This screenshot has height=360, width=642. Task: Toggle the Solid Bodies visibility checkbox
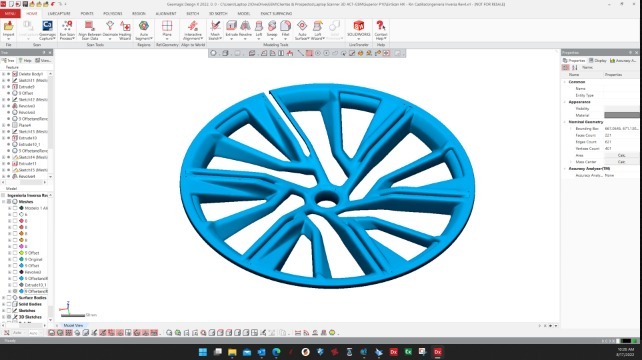pyautogui.click(x=9, y=304)
